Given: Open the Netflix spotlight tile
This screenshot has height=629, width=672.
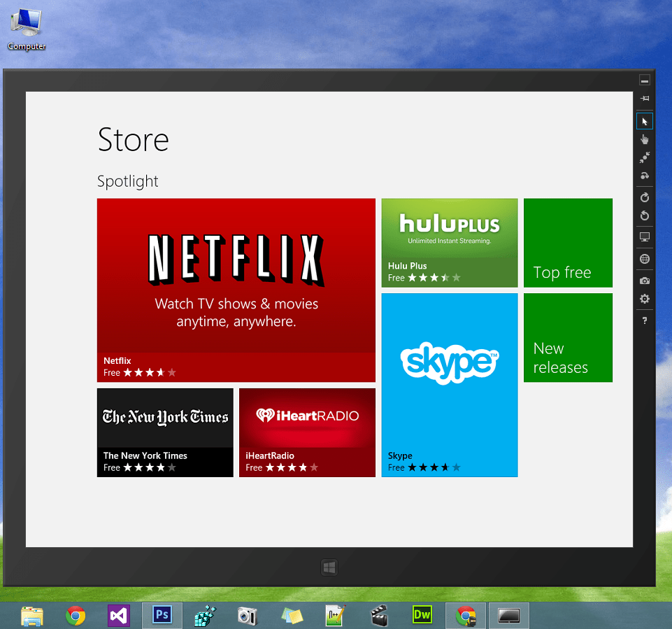Looking at the screenshot, I should click(x=236, y=290).
